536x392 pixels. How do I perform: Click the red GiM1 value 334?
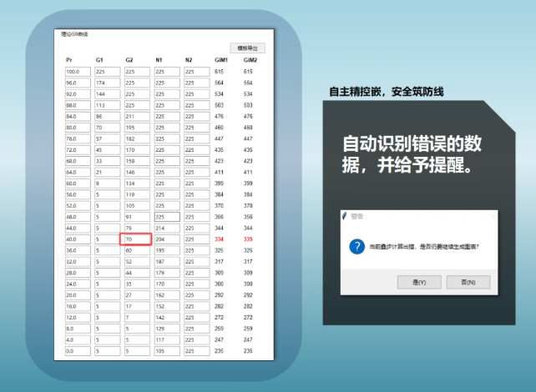[220, 239]
